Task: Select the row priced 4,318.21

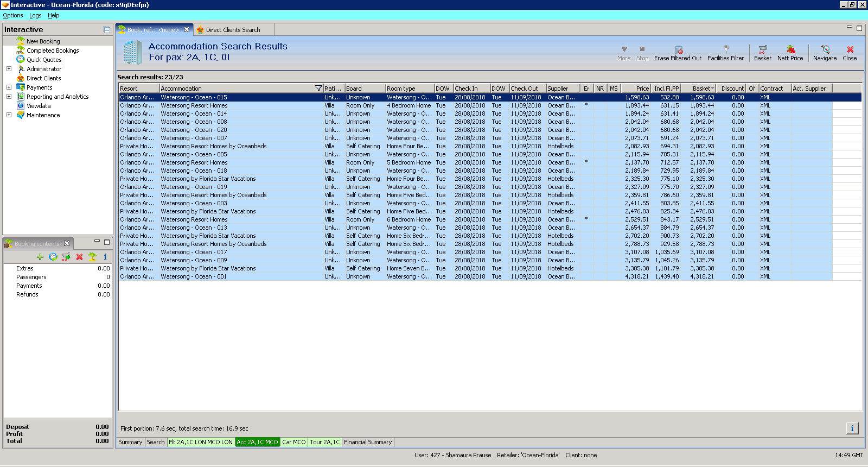Action: 475,276
